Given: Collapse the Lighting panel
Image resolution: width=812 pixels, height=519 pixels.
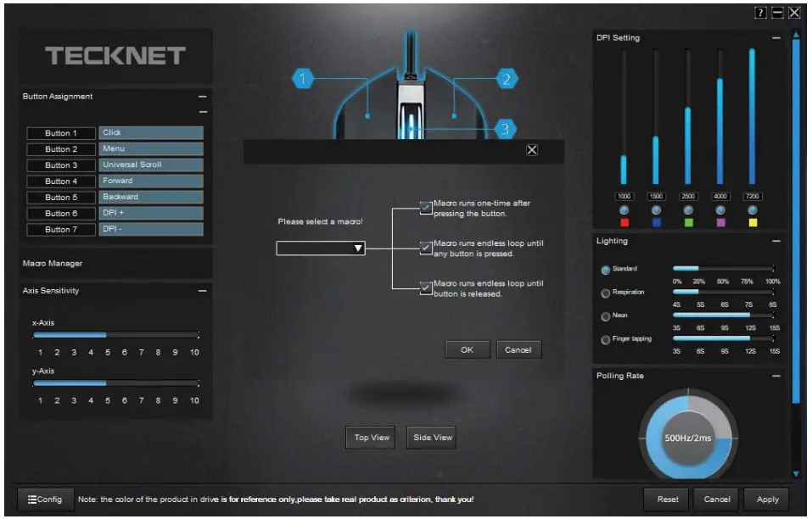Looking at the screenshot, I should (776, 241).
